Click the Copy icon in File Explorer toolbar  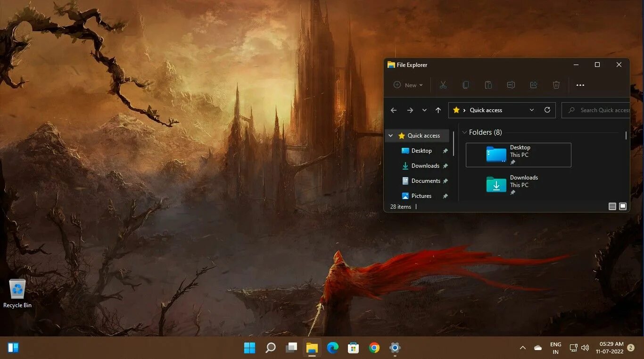tap(465, 85)
